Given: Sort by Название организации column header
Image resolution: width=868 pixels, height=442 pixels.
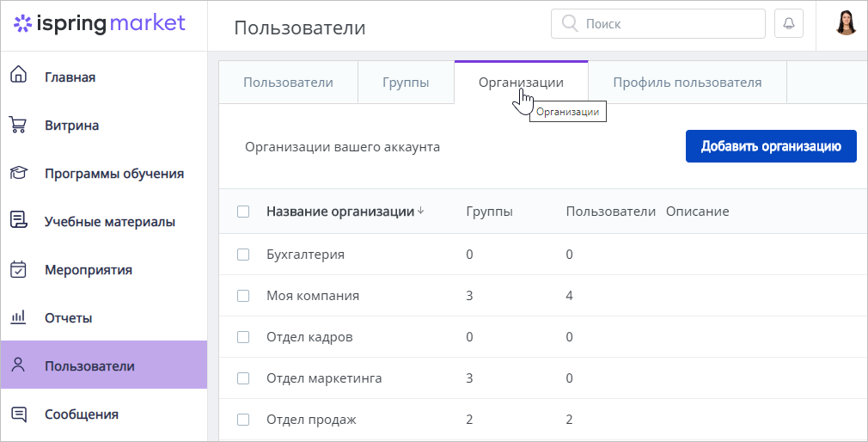Looking at the screenshot, I should click(340, 212).
